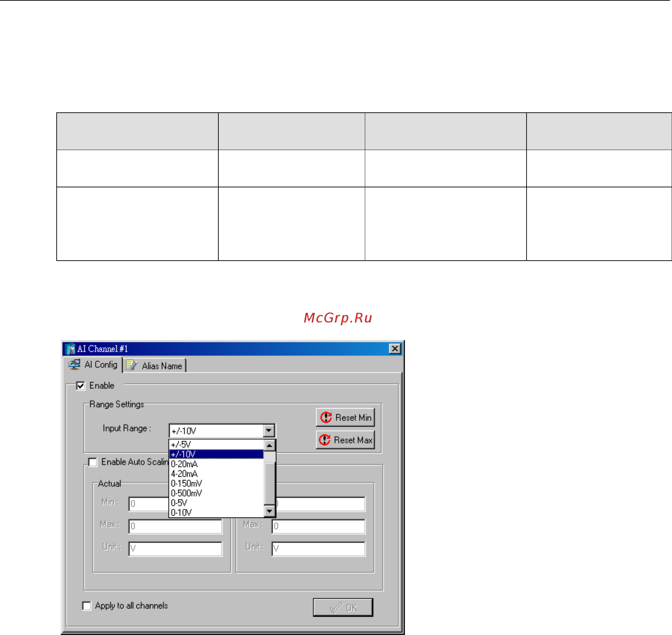Click the AI Channel #1 title bar icon
Viewport: 672px width, 635px height.
coord(71,349)
